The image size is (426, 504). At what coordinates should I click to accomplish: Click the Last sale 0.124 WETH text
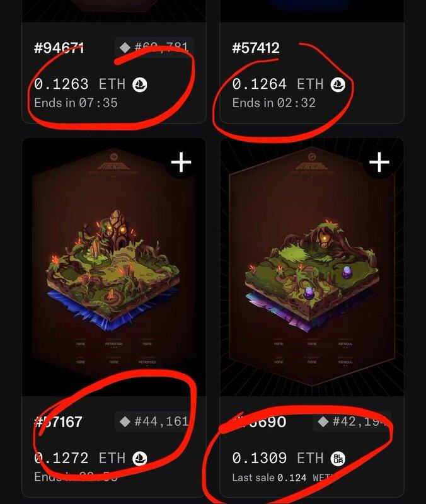click(x=283, y=478)
